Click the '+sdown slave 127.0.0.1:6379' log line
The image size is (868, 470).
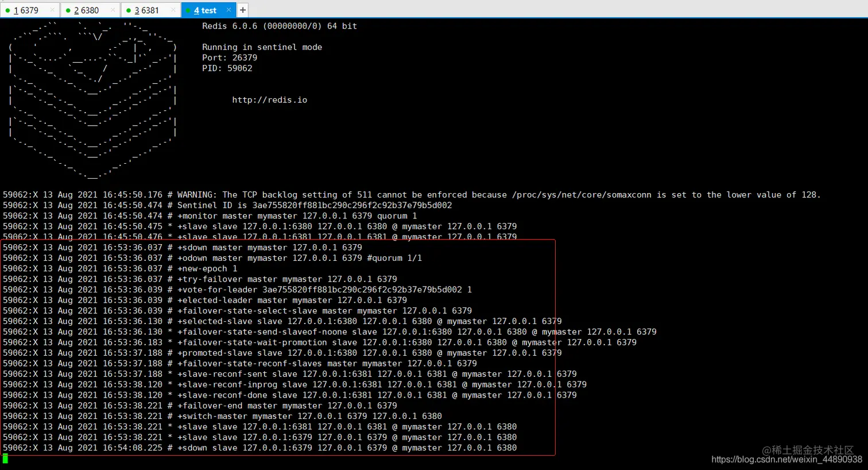259,448
